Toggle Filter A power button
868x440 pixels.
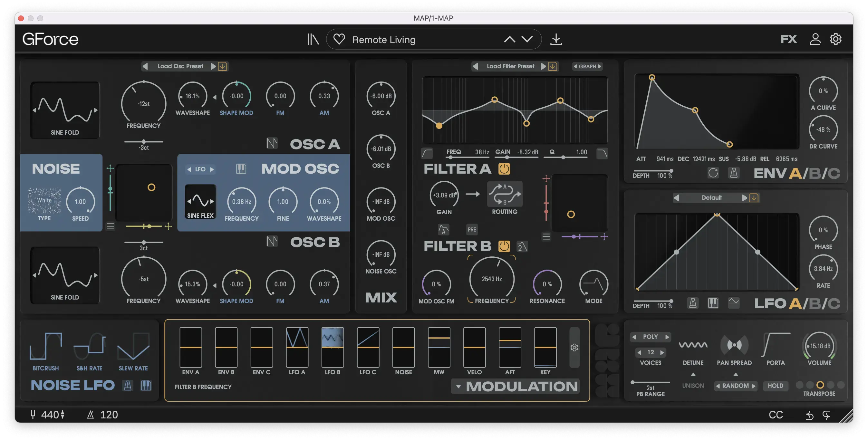[x=504, y=168]
